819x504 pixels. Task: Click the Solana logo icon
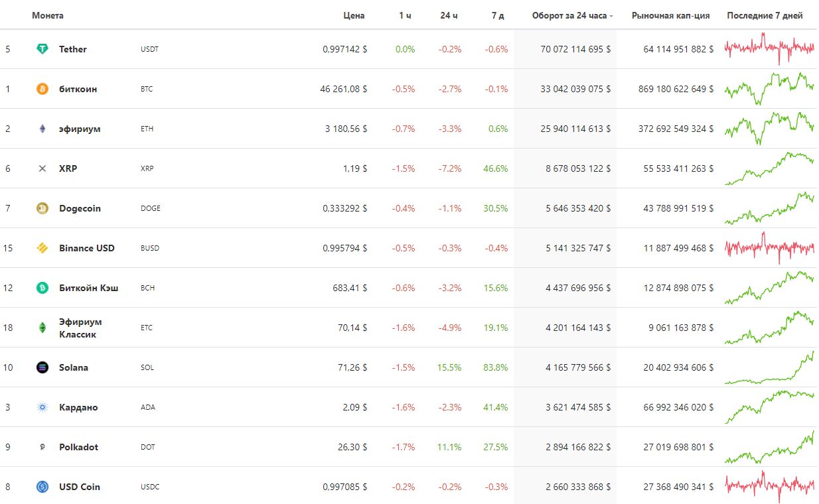[42, 367]
